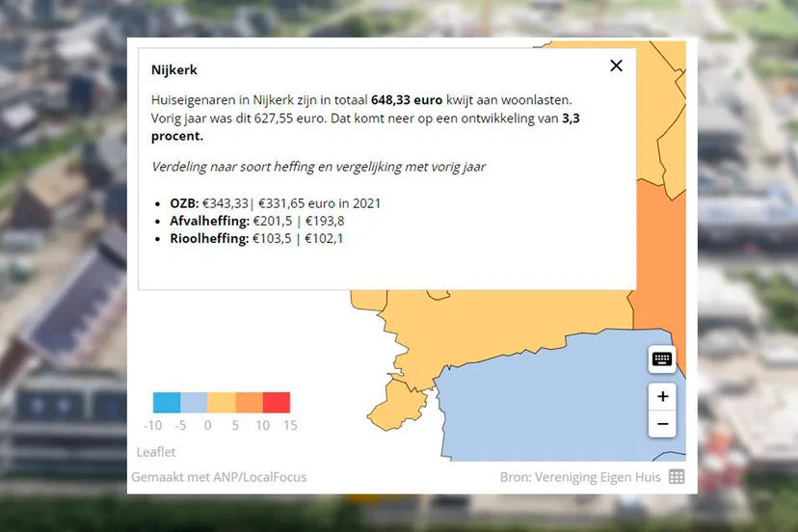The height and width of the screenshot is (532, 798).
Task: Open data table icon beside the source
Action: tap(677, 477)
